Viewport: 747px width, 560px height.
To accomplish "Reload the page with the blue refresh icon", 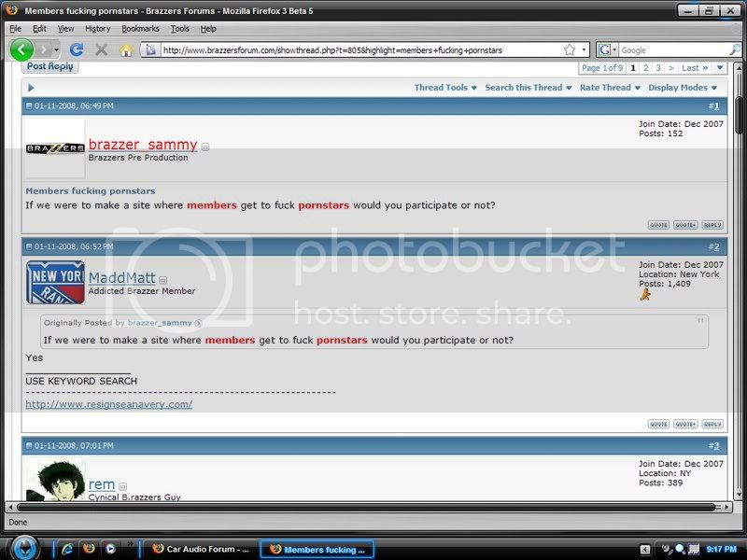I will 77,49.
